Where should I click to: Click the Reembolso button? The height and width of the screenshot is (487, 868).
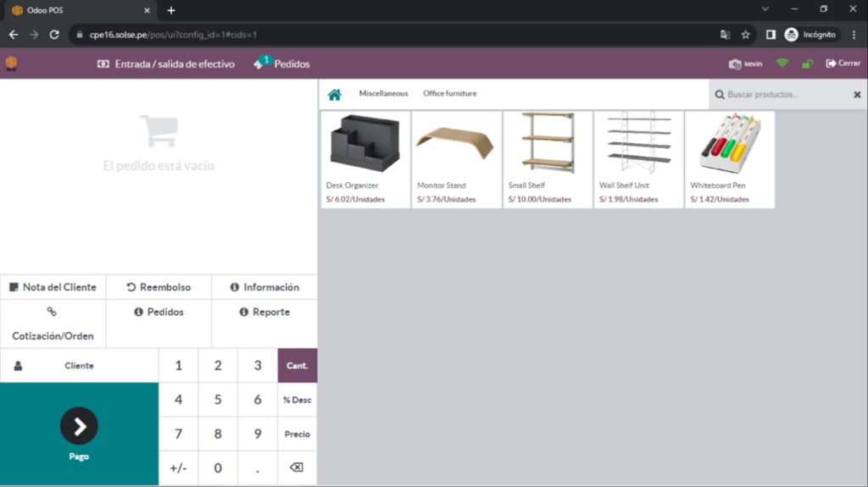click(159, 287)
